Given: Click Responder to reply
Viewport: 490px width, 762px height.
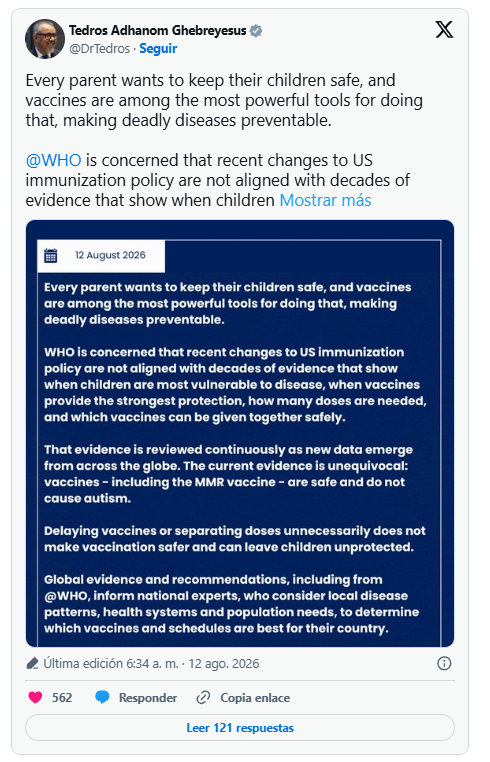Looking at the screenshot, I should tap(148, 698).
